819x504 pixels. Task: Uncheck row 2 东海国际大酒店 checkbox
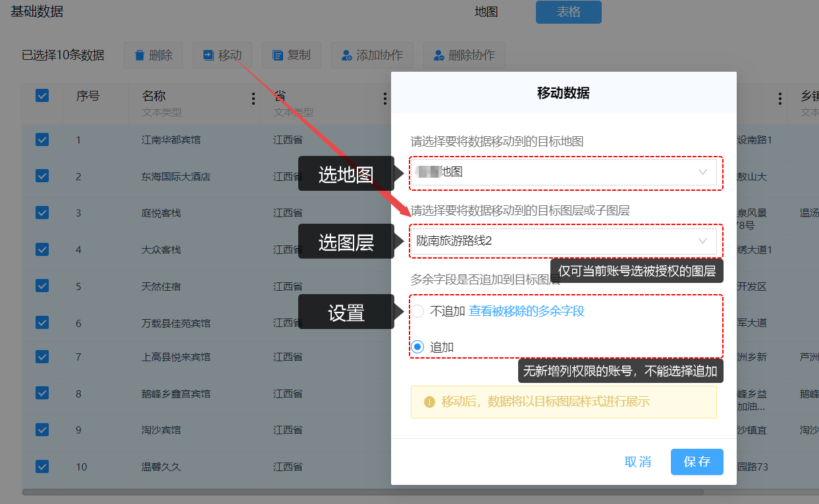tap(42, 176)
